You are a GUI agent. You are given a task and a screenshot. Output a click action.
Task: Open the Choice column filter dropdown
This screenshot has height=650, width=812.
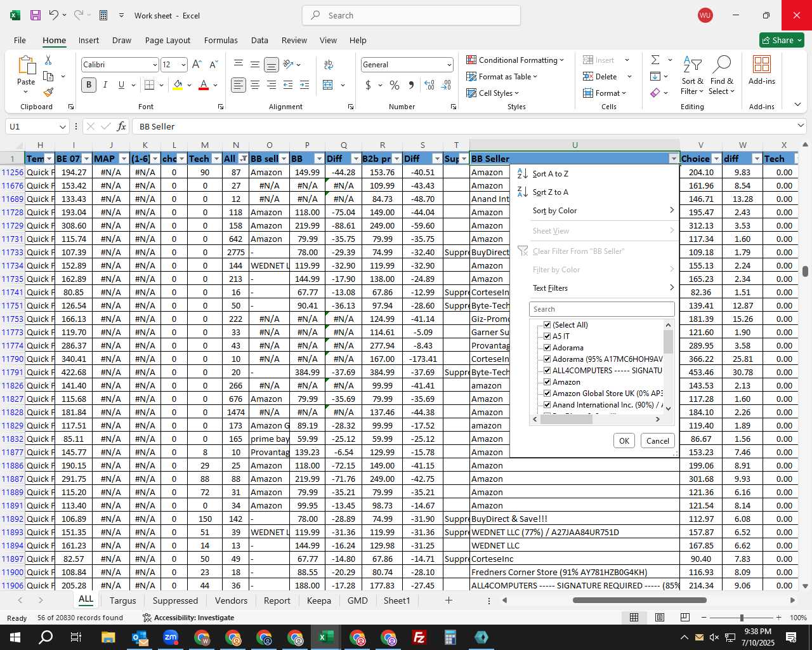717,159
